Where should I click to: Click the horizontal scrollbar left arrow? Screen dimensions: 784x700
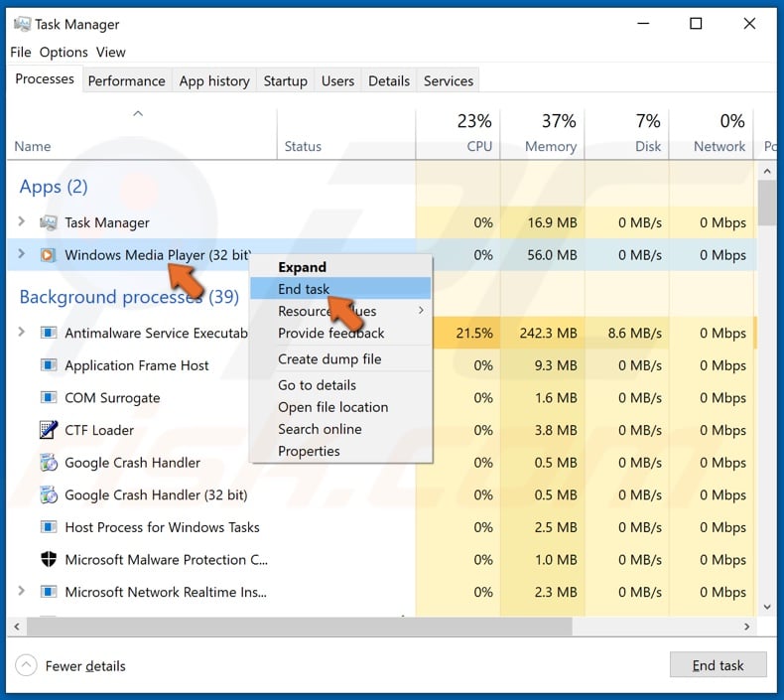pos(17,627)
